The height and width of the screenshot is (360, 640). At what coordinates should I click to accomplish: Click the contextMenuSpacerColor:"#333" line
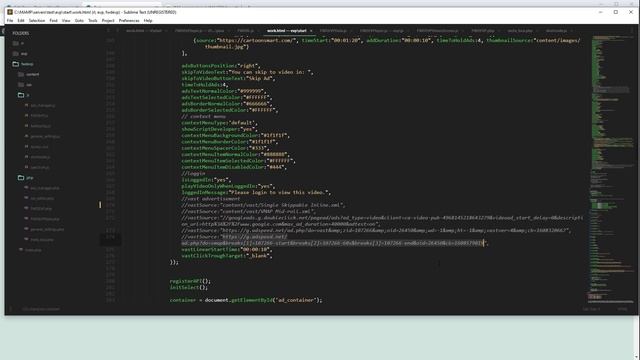point(225,148)
